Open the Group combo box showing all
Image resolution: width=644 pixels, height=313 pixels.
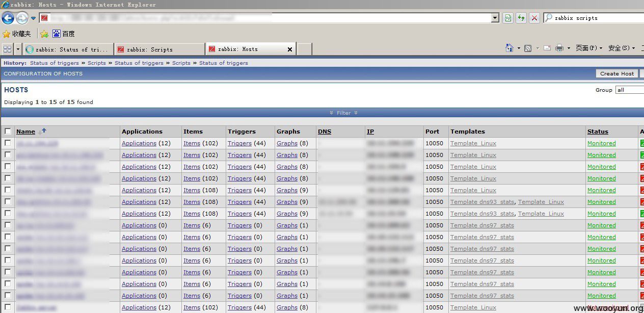point(630,90)
